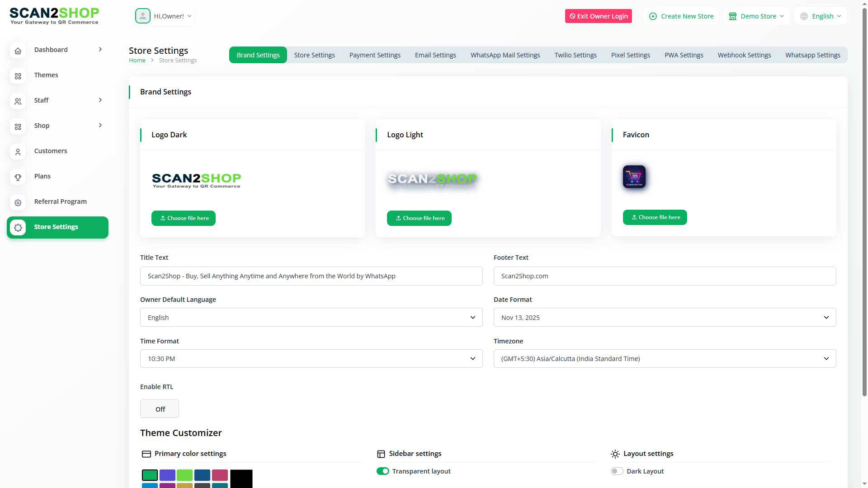Click the Dashboard home icon in sidebar

[18, 51]
